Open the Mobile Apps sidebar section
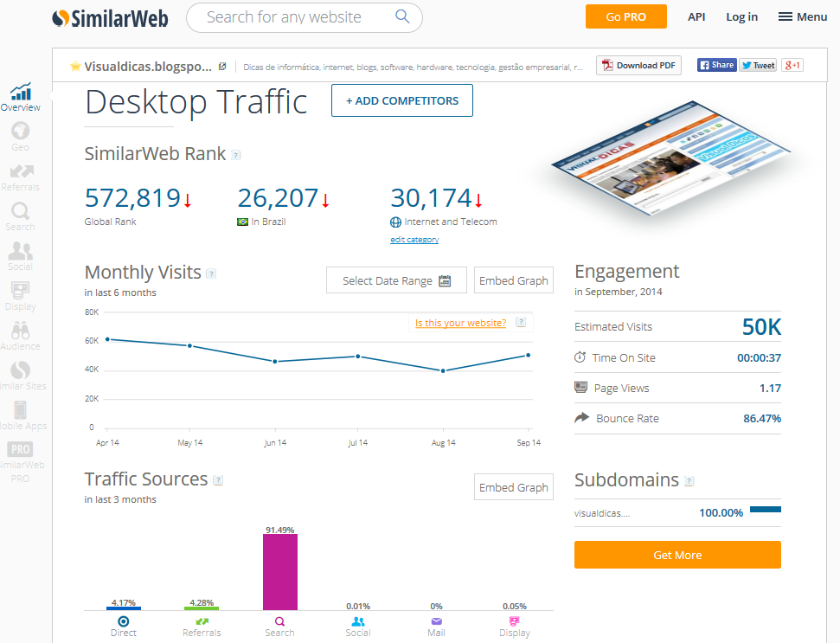The height and width of the screenshot is (643, 840). click(x=22, y=415)
